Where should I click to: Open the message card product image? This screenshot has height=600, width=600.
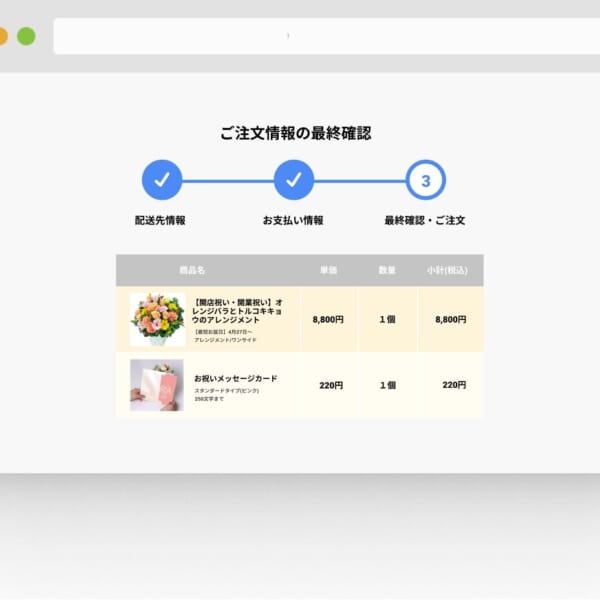pyautogui.click(x=157, y=385)
